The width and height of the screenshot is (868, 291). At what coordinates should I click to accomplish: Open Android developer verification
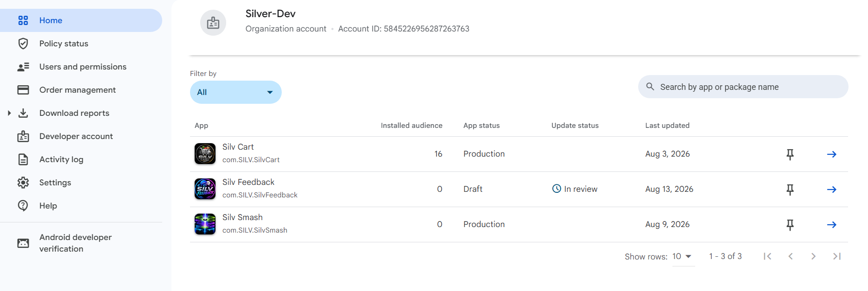pos(81,243)
